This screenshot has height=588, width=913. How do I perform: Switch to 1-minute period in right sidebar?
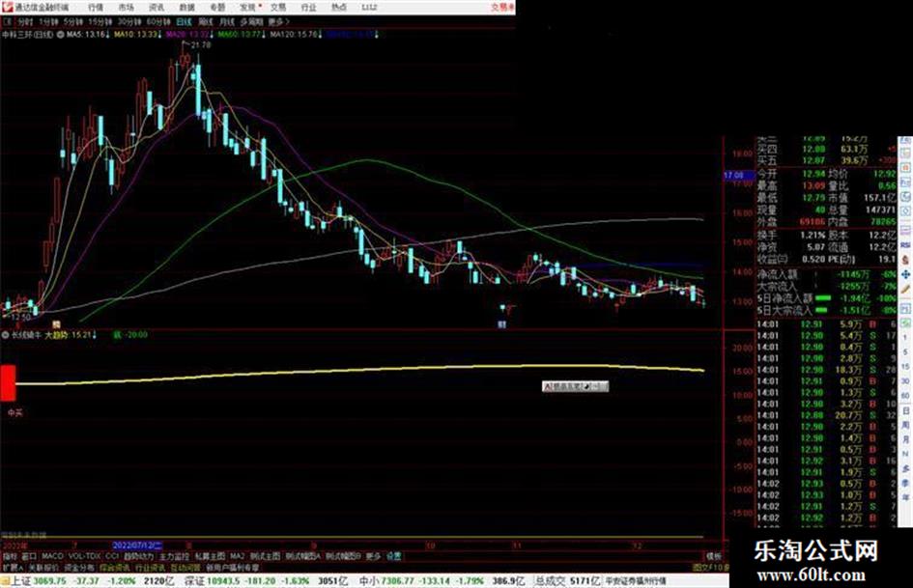point(905,338)
